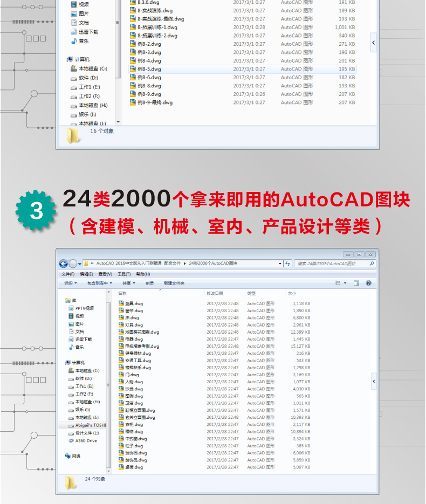Open the 文件(F) menu
This screenshot has height=504, width=426.
tap(68, 274)
